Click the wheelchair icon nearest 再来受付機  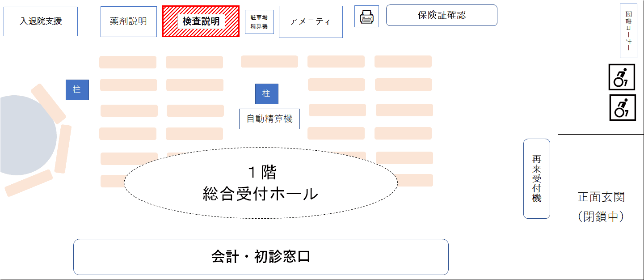(x=622, y=107)
